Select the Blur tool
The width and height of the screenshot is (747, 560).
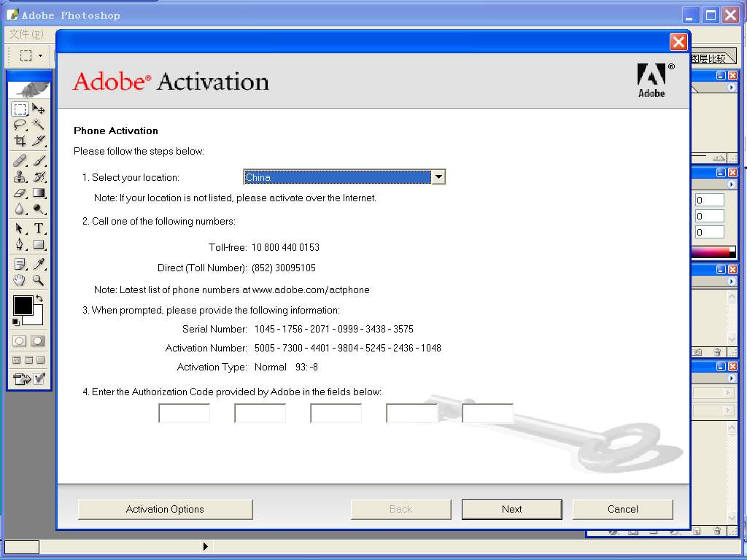(20, 209)
